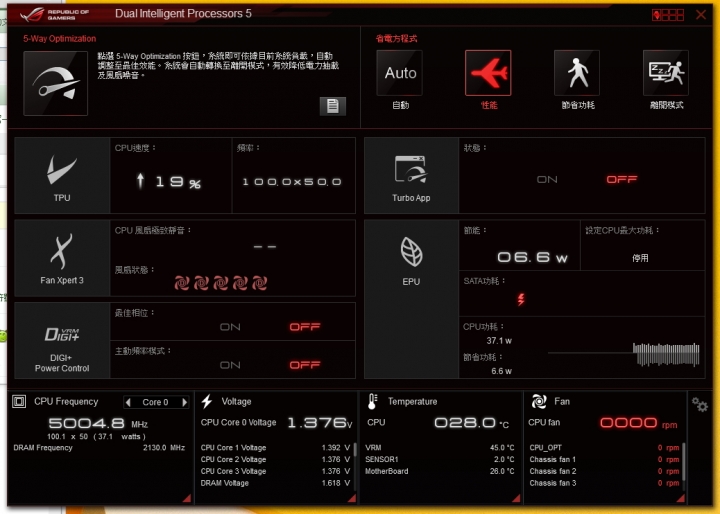The height and width of the screenshot is (514, 720).
Task: Switch to previous CPU core
Action: pyautogui.click(x=128, y=402)
